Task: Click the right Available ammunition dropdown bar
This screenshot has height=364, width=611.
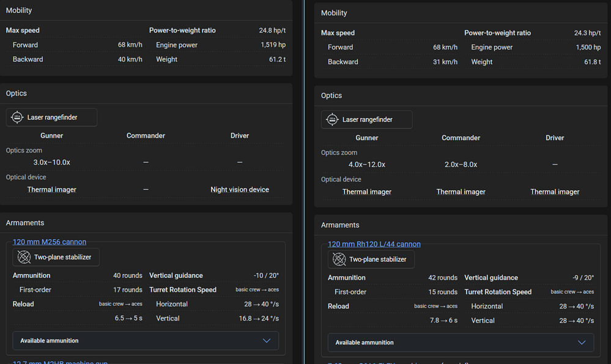Action: pyautogui.click(x=461, y=343)
